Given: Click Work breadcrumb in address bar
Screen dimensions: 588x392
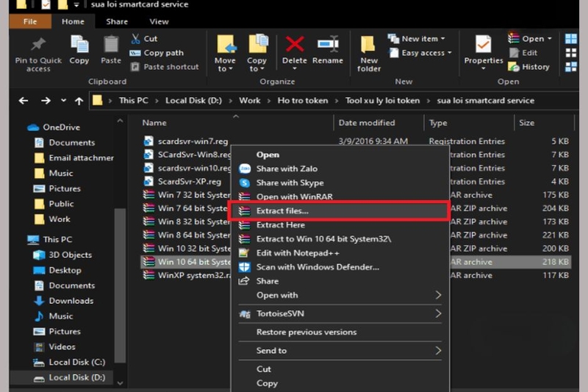Looking at the screenshot, I should [250, 101].
